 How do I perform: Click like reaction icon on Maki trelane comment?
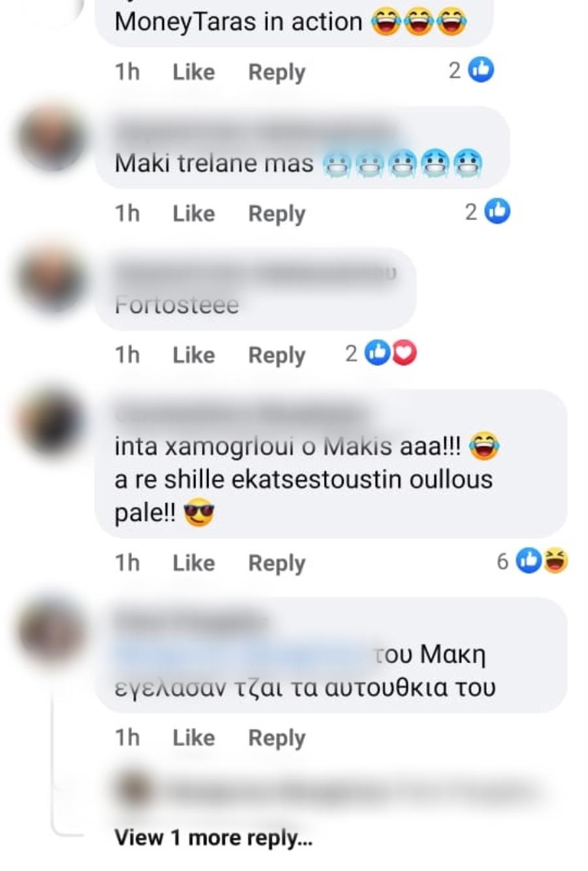[498, 211]
